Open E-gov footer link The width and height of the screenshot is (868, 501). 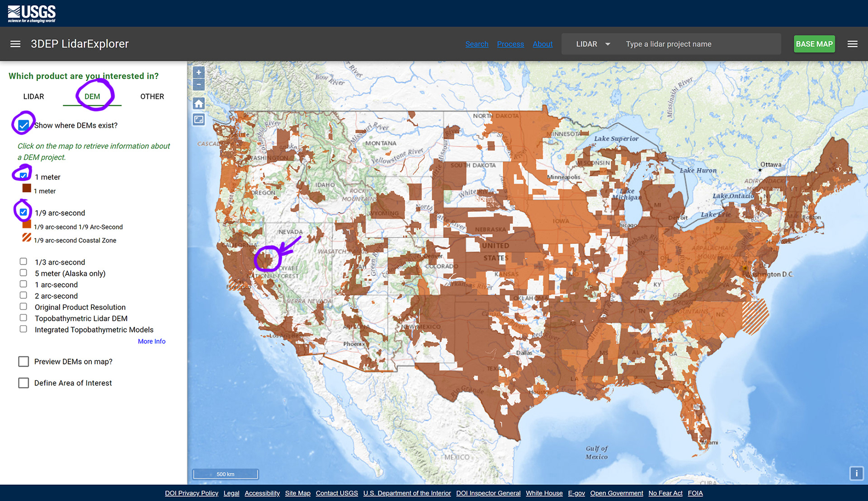click(x=576, y=493)
